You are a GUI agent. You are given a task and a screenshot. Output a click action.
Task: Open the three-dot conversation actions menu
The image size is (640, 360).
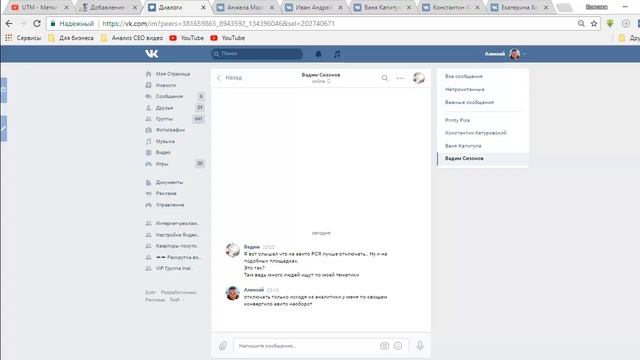[400, 78]
